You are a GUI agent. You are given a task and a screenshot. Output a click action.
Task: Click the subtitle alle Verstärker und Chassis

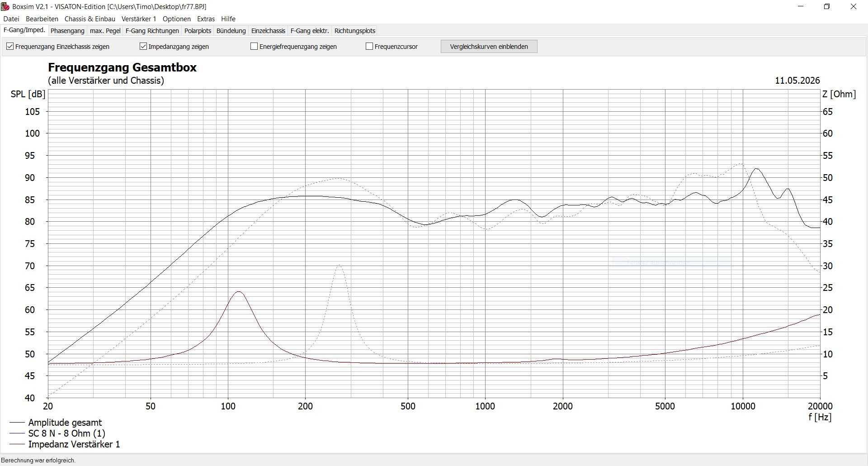106,81
